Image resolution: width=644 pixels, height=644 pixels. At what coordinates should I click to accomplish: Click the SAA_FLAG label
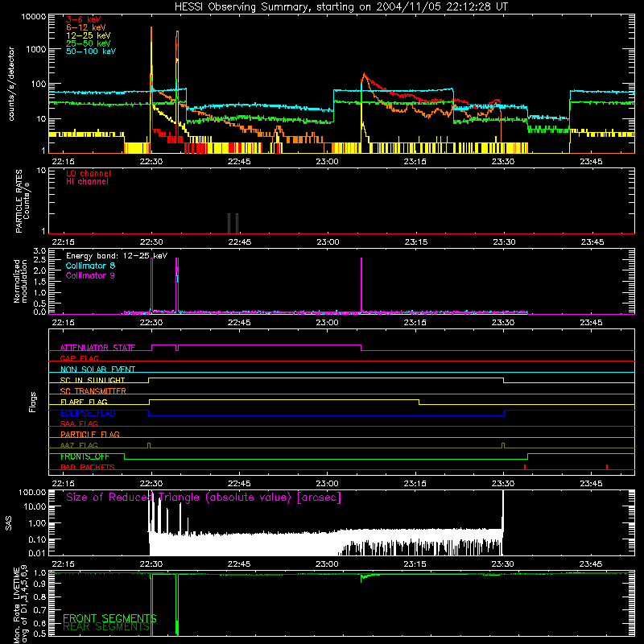(79, 423)
